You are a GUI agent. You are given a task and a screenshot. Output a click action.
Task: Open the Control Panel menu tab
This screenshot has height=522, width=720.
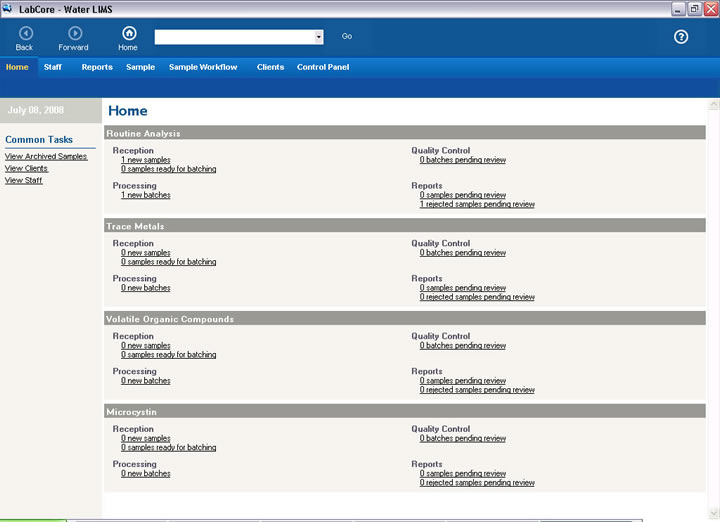323,67
